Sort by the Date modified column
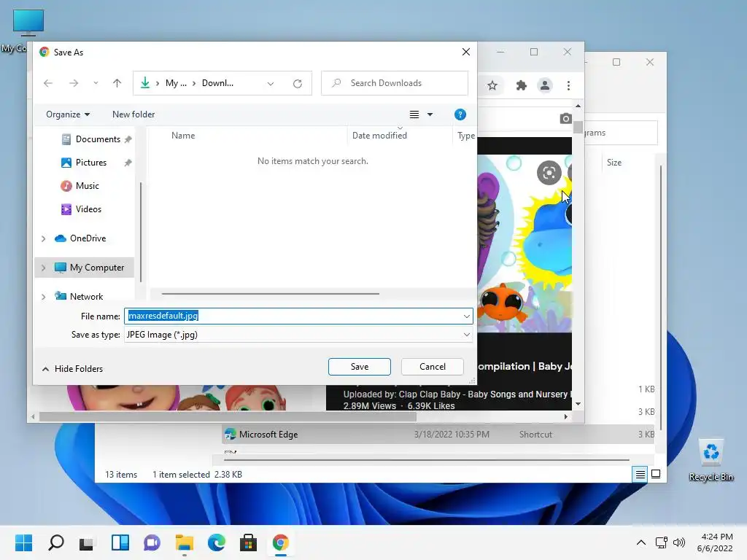The image size is (747, 560). coord(379,135)
